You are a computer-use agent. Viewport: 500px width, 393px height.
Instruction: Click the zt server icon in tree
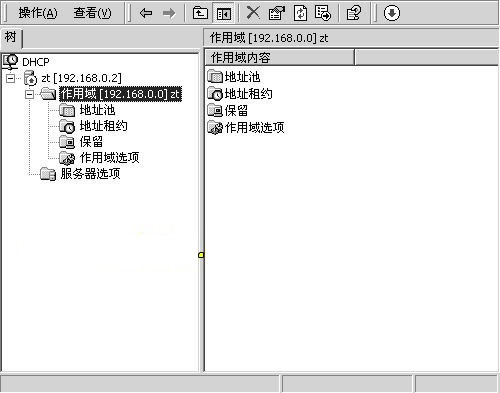tap(30, 78)
